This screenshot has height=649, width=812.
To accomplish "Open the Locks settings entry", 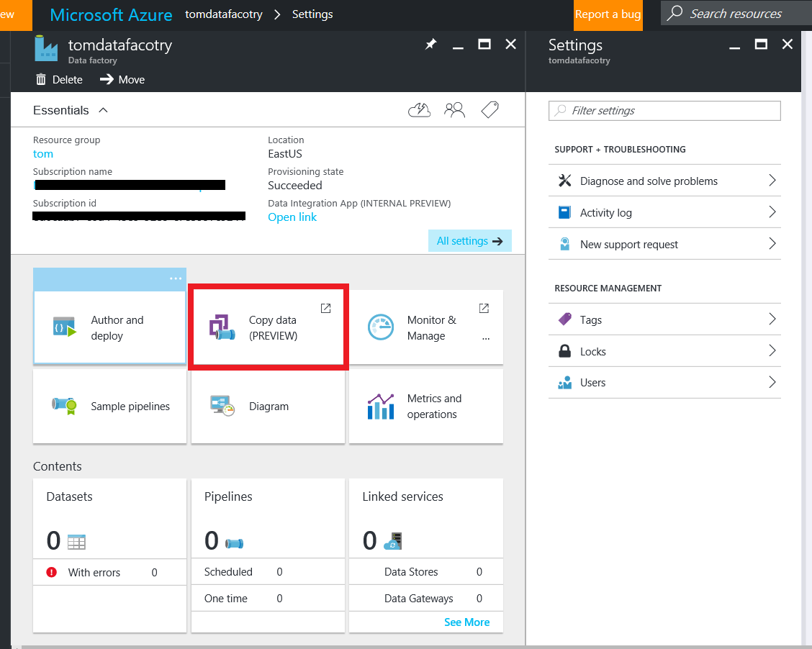I will point(664,351).
